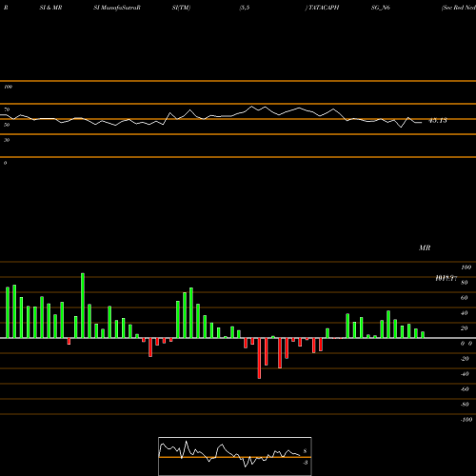476x476 pixels.
Task: Click the 30 label on RSI axis
Action: coord(7,140)
